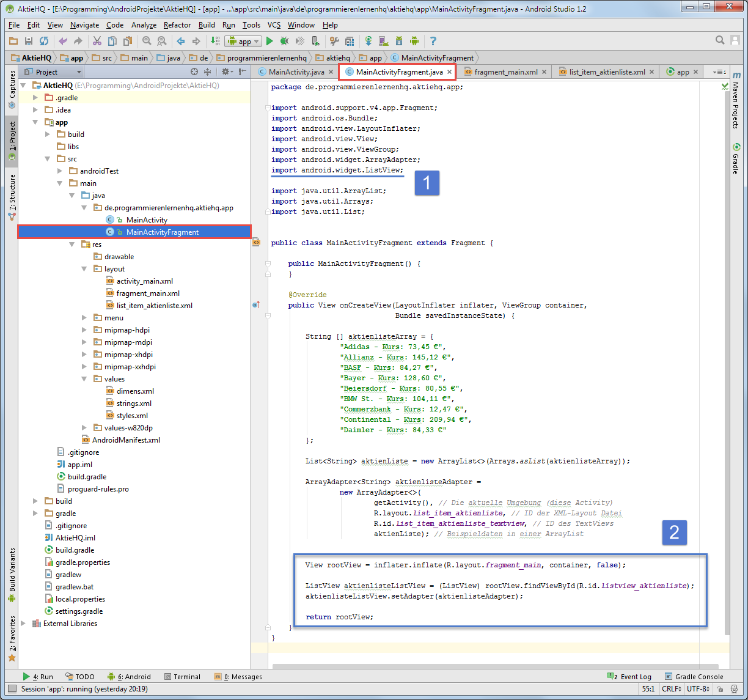
Task: Toggle the Captures tool window side tab
Action: [x=12, y=89]
